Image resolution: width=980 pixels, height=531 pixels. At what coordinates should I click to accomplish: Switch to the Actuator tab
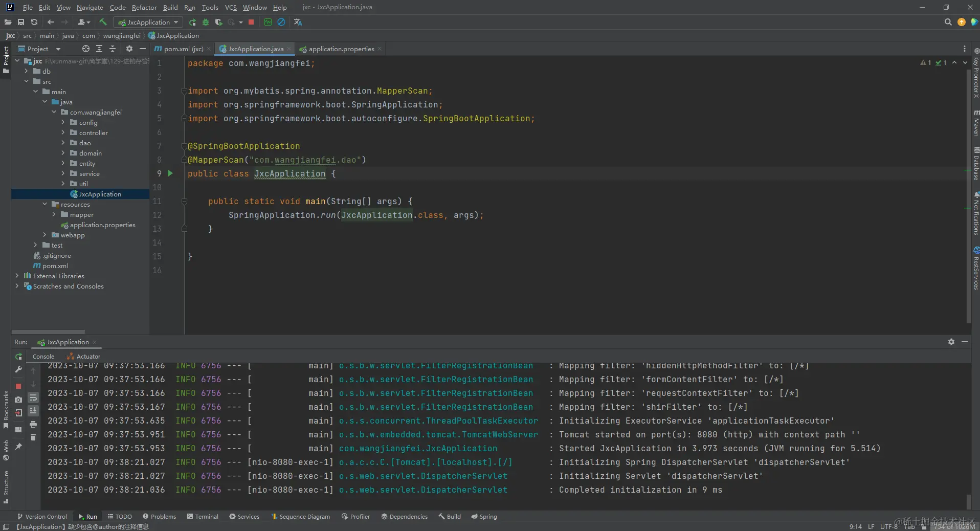pos(84,356)
